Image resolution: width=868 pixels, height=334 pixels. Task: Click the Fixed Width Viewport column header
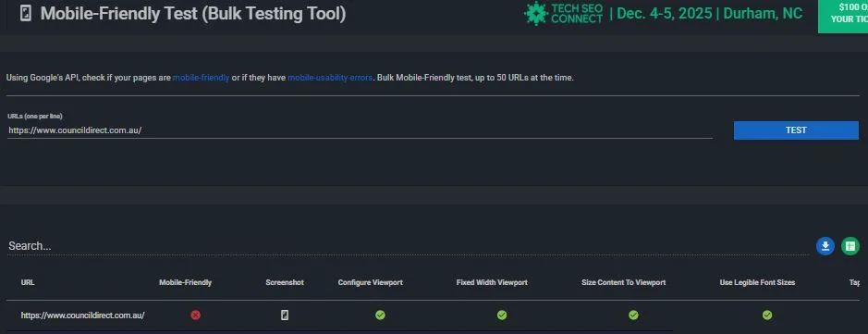[x=492, y=282]
